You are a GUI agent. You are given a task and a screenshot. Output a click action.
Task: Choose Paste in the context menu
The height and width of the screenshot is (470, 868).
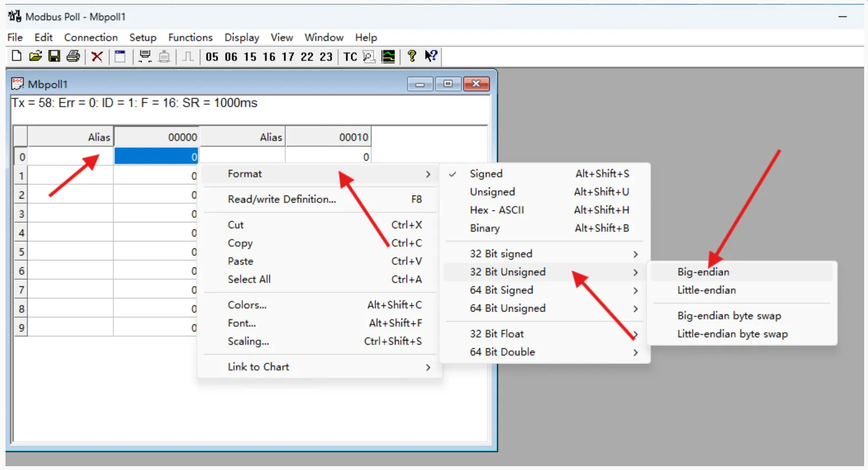tap(320, 261)
